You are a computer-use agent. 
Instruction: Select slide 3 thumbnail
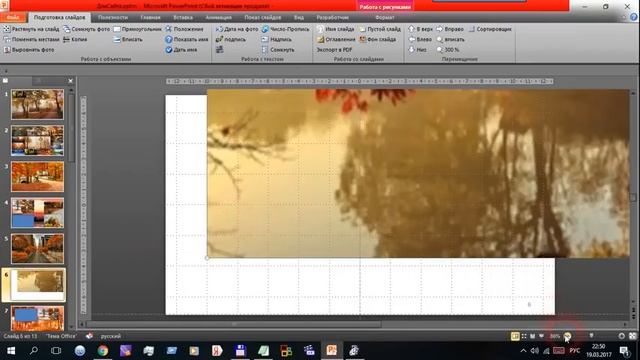(x=37, y=176)
